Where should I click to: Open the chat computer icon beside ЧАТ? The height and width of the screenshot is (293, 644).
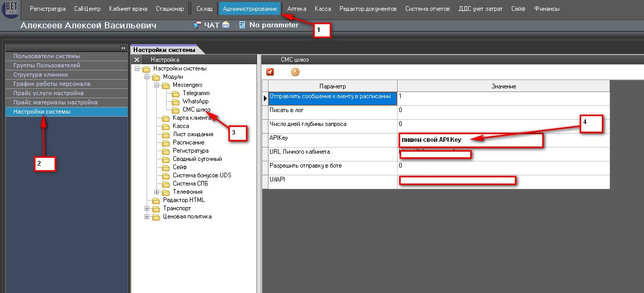tap(197, 25)
